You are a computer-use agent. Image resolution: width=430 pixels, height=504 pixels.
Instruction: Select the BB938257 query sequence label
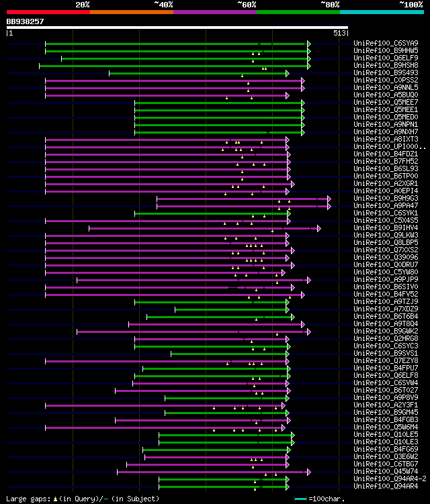(x=25, y=21)
